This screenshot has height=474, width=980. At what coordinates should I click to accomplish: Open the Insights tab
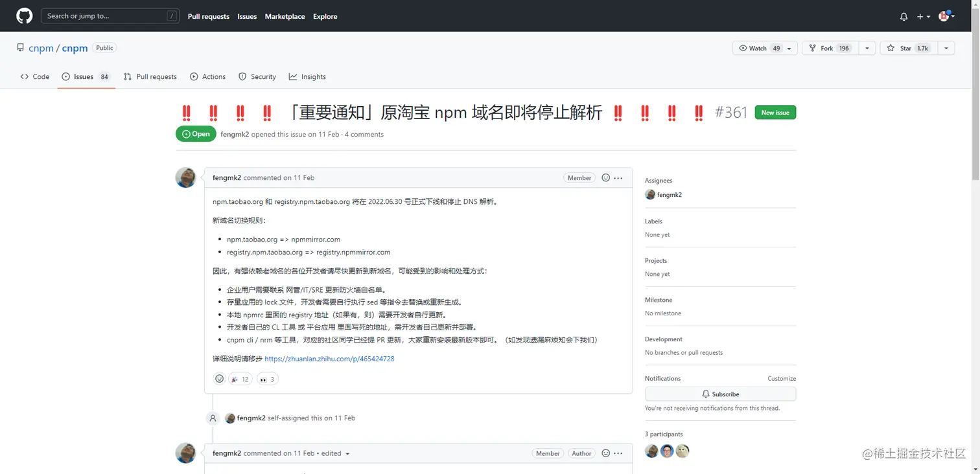307,76
